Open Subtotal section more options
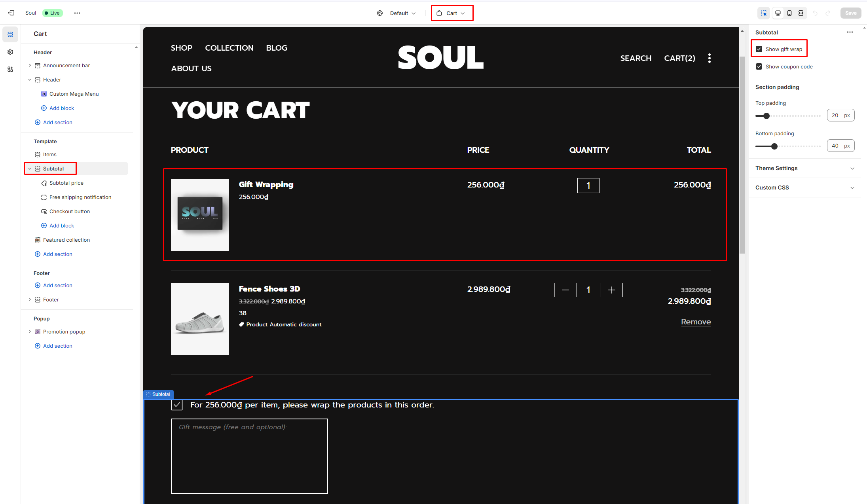 point(850,32)
